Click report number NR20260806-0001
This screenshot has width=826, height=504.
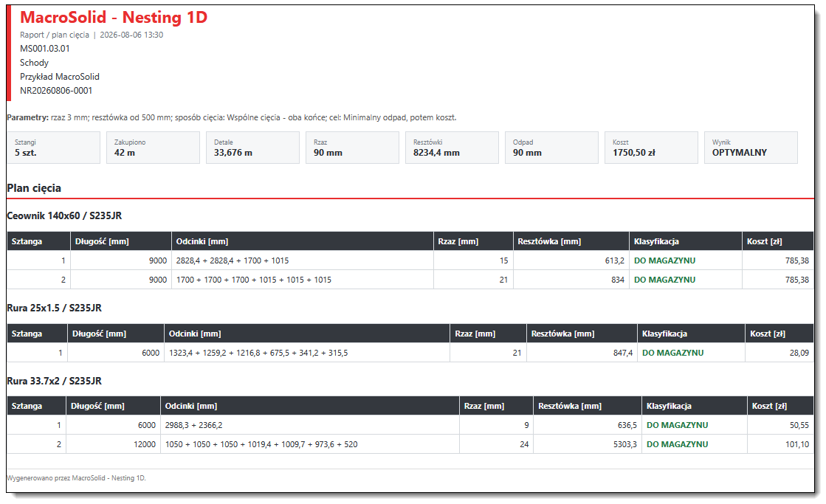[56, 91]
